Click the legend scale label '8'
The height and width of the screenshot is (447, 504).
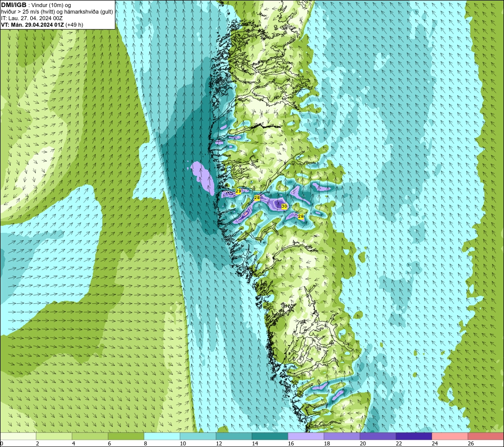[x=146, y=444]
